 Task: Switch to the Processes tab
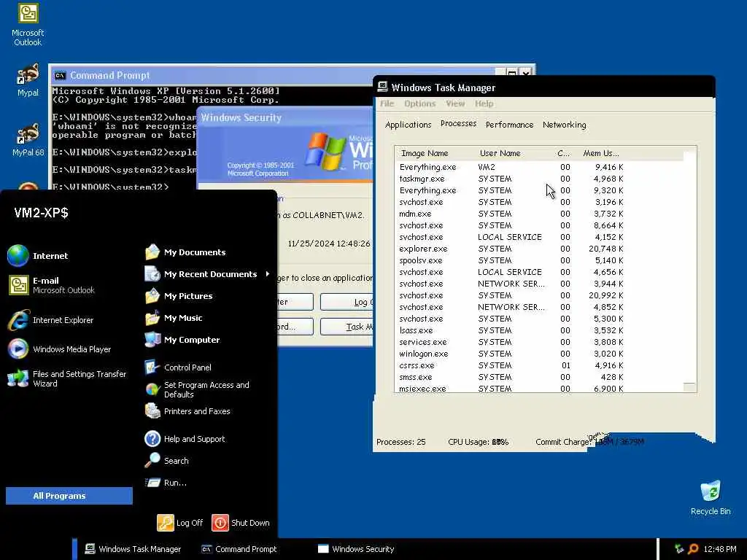(458, 123)
